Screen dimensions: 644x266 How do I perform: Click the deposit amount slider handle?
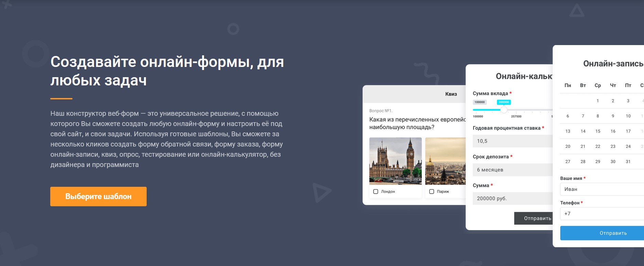click(x=504, y=110)
